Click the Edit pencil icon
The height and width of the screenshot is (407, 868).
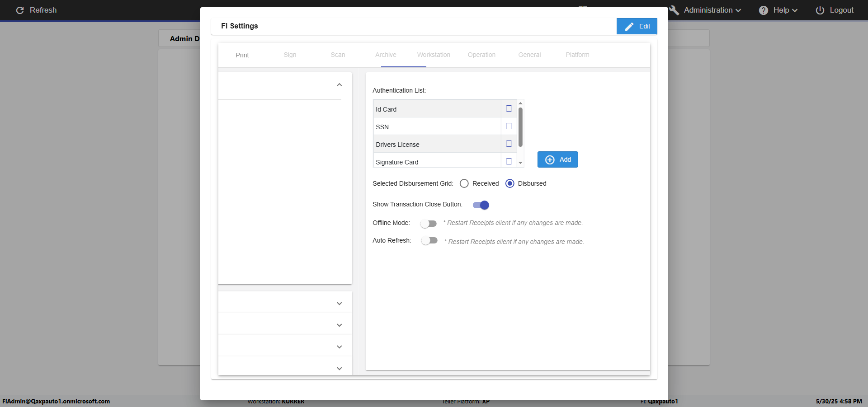(629, 27)
